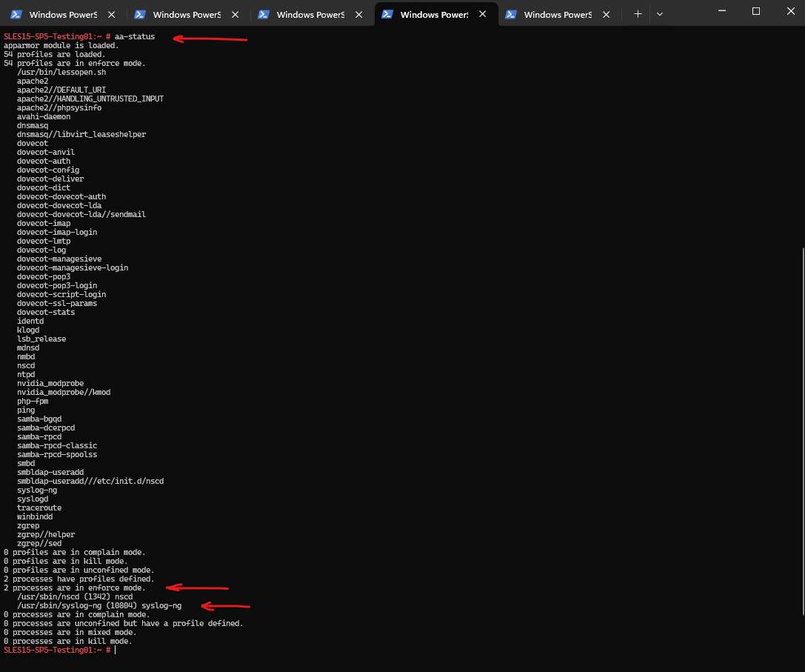The width and height of the screenshot is (805, 672).
Task: Click the PowerShell icon on the first tab
Action: [16, 14]
